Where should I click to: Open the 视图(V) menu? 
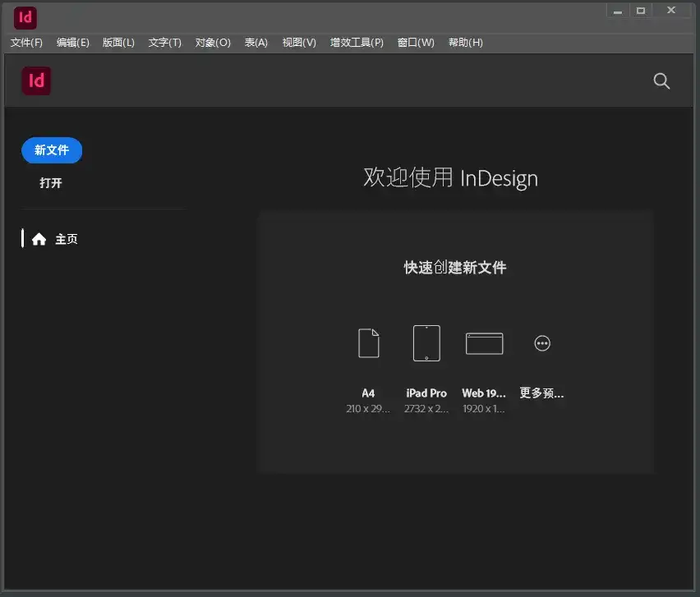click(298, 42)
